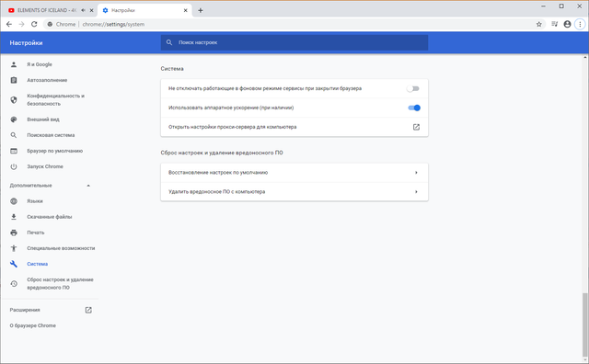Image resolution: width=589 pixels, height=364 pixels.
Task: Expand Удалить вредоносное ПО с компьютера arrow
Action: tap(416, 192)
